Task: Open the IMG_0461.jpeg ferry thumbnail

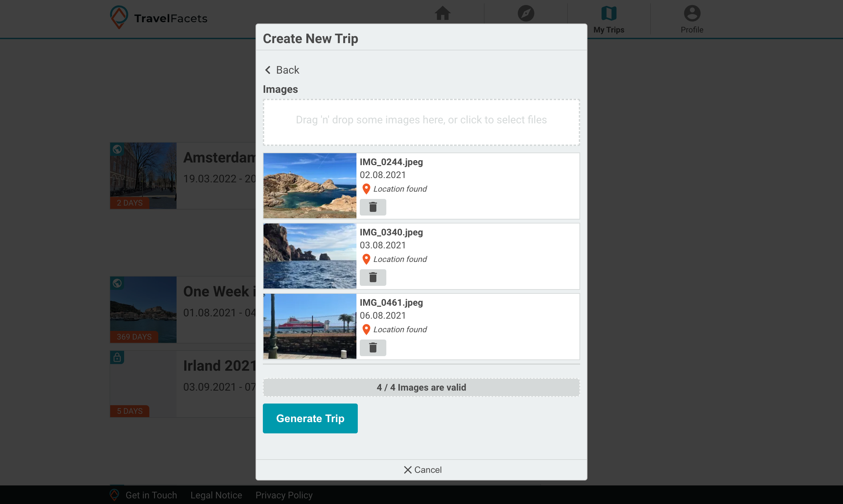Action: click(310, 326)
